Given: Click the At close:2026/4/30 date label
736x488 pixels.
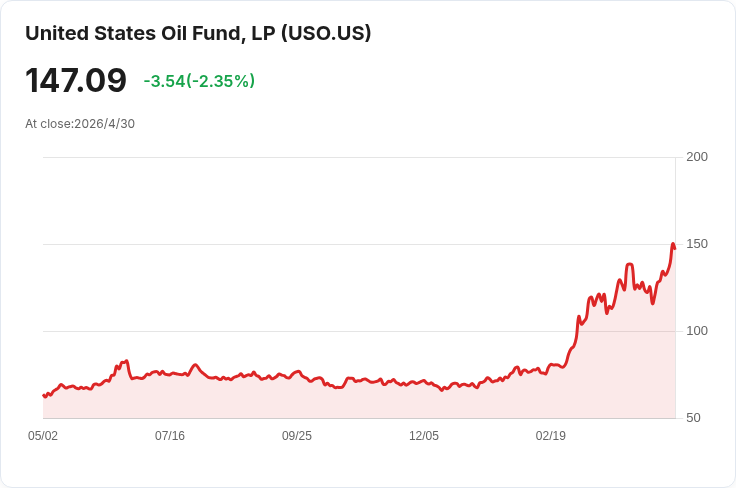Looking at the screenshot, I should (x=80, y=124).
